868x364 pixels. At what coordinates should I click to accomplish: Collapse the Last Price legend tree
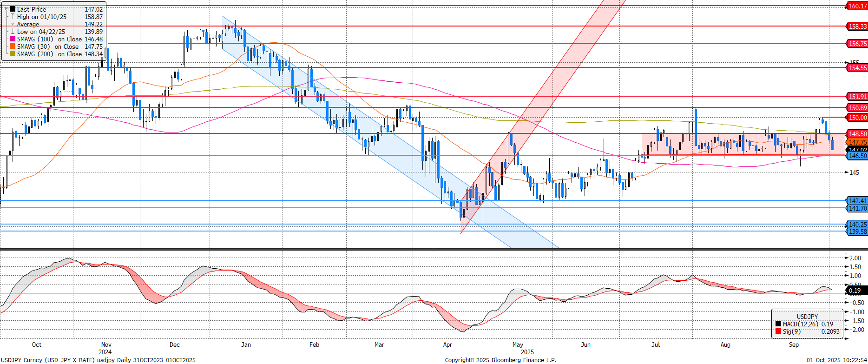7,9
